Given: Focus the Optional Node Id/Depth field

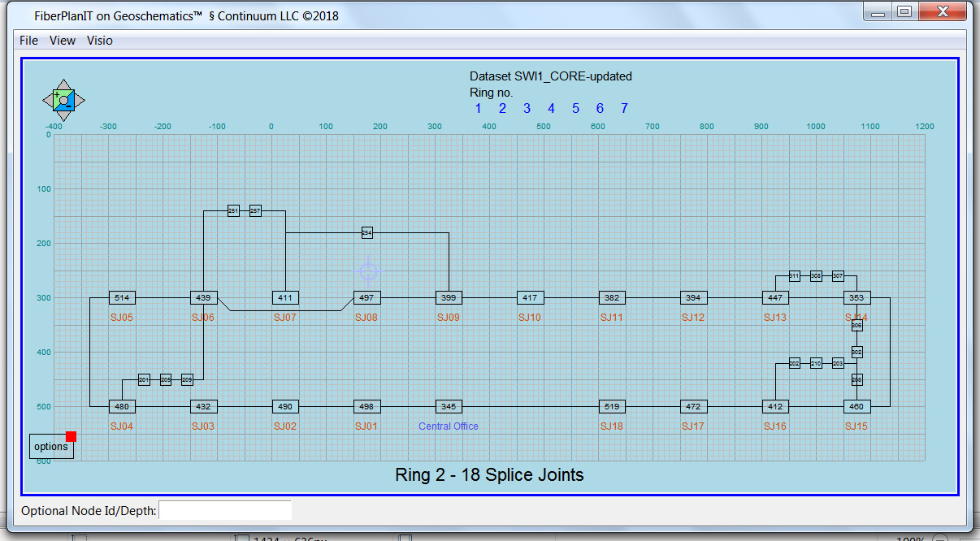Looking at the screenshot, I should point(225,510).
